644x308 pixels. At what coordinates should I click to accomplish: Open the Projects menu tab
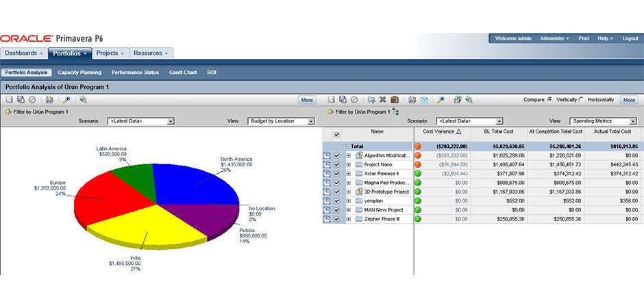(110, 53)
